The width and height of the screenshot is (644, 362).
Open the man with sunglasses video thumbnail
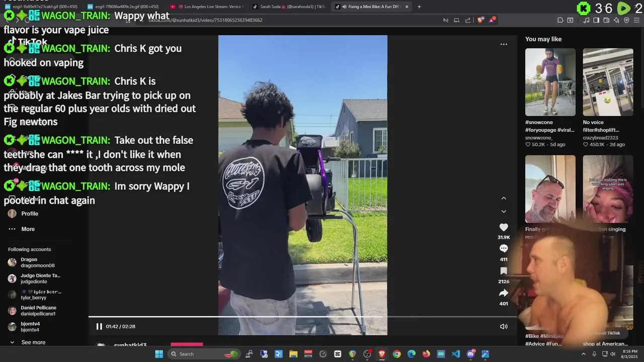(550, 189)
